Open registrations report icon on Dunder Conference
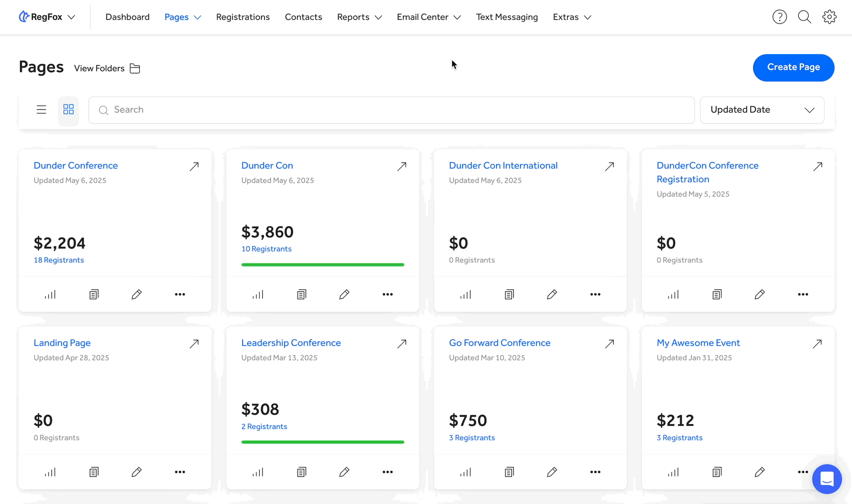The height and width of the screenshot is (504, 852). pos(94,294)
